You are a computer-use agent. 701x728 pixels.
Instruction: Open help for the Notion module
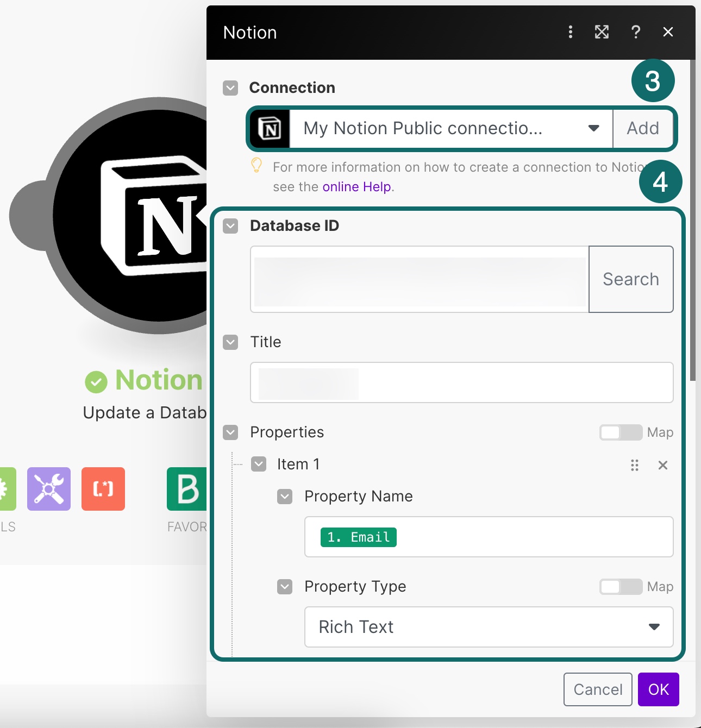635,32
